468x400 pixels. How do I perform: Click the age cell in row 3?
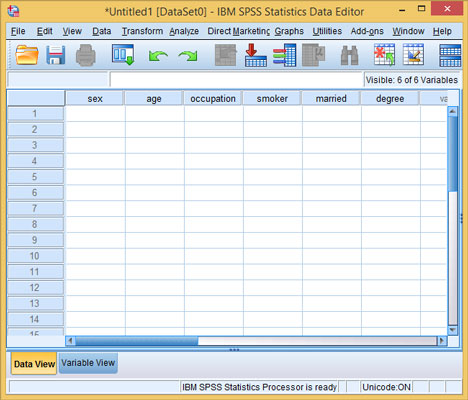155,145
